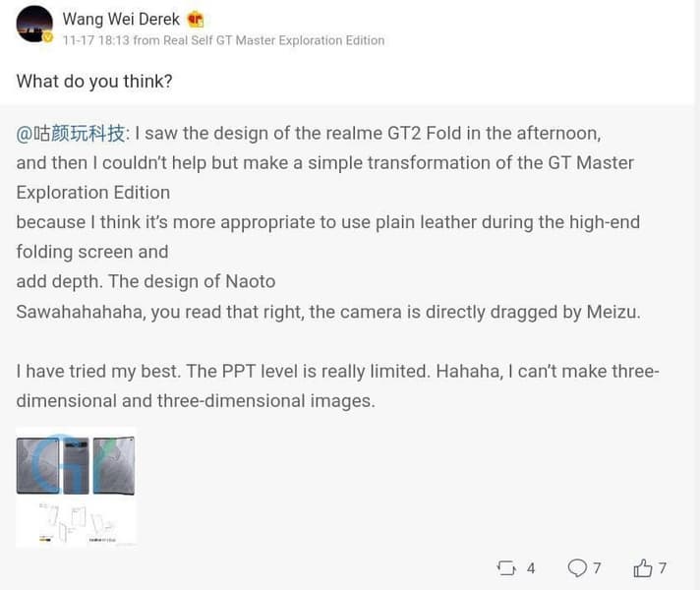Like the post with the thumbs-up icon
The image size is (700, 590).
643,567
